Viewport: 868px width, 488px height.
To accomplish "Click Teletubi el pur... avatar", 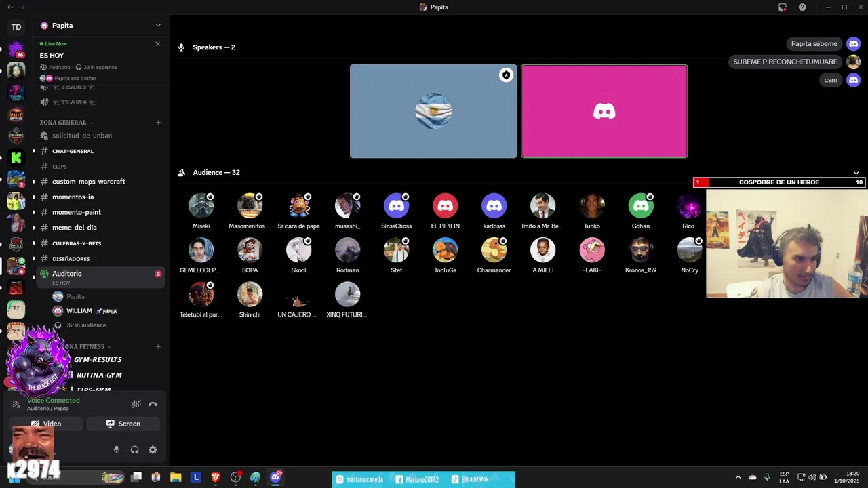I will click(201, 294).
